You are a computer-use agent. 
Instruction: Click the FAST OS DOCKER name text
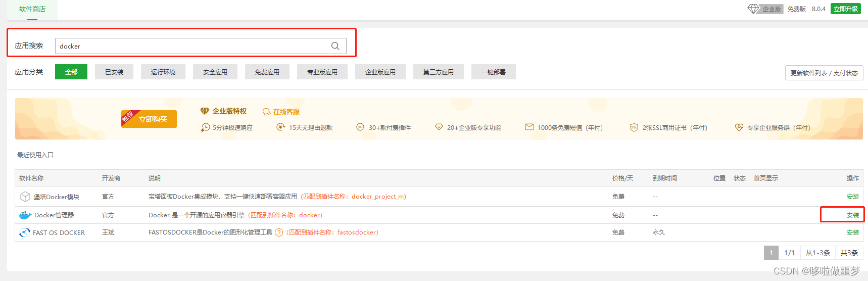click(x=59, y=233)
